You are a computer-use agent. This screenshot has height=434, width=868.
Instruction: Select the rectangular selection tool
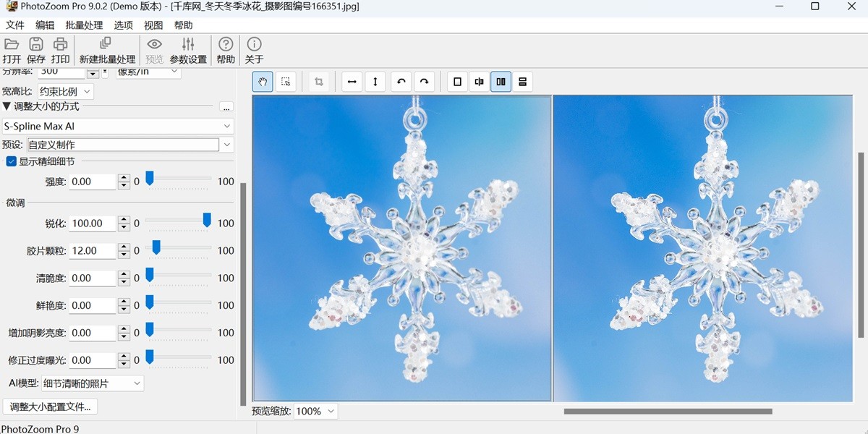[286, 82]
